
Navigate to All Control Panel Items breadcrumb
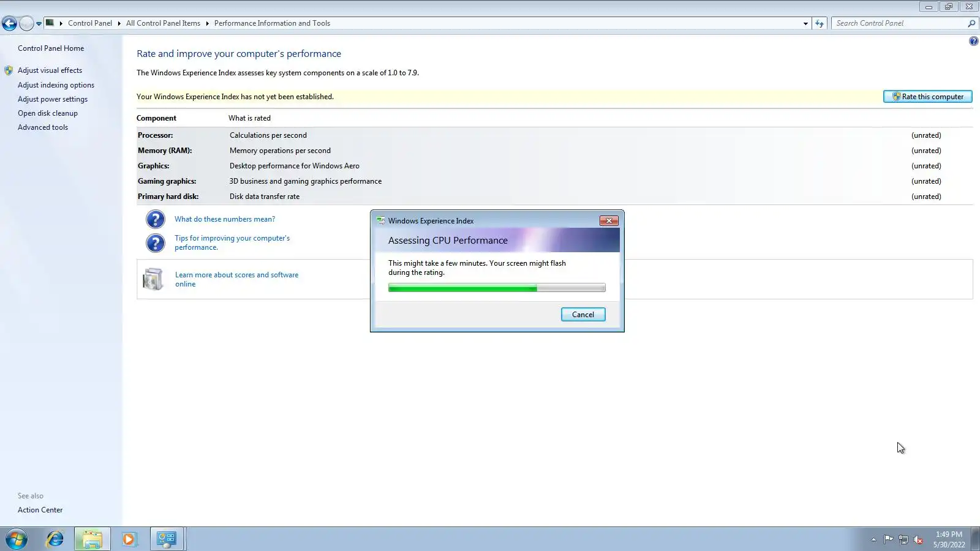click(163, 23)
